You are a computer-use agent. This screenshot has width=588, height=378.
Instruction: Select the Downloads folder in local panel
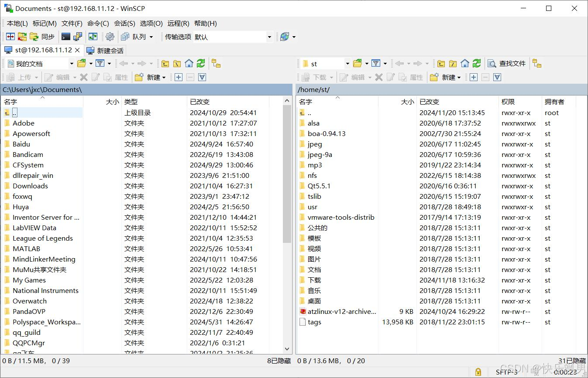[30, 186]
